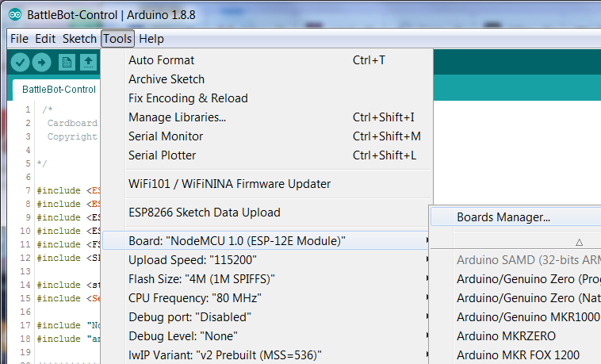This screenshot has height=364, width=601.
Task: Click the #include on code line 12
Action: [59, 258]
